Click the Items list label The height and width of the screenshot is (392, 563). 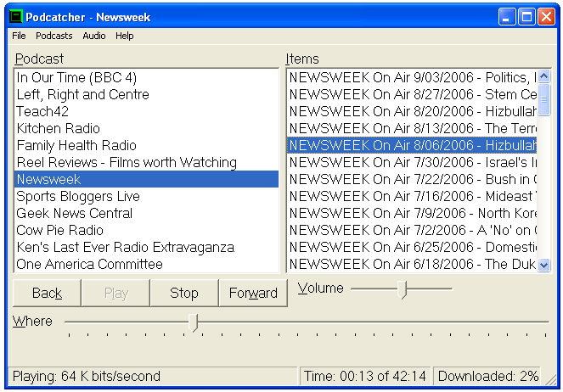[x=302, y=59]
